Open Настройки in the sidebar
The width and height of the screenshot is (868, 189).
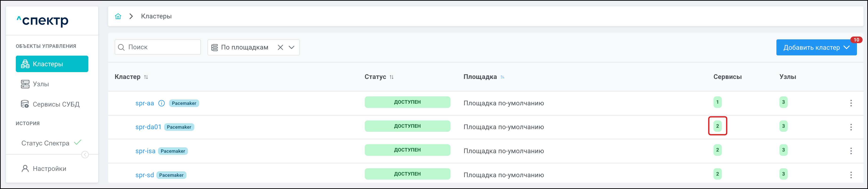(49, 169)
